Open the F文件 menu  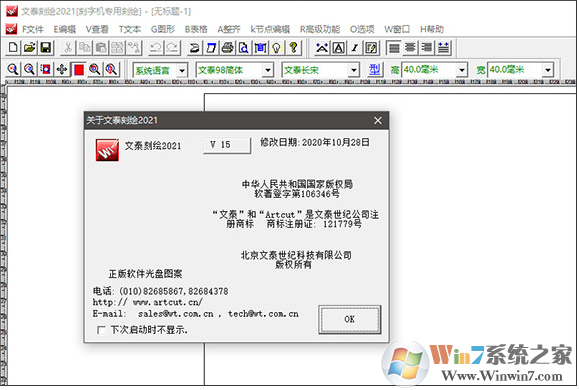pos(32,29)
